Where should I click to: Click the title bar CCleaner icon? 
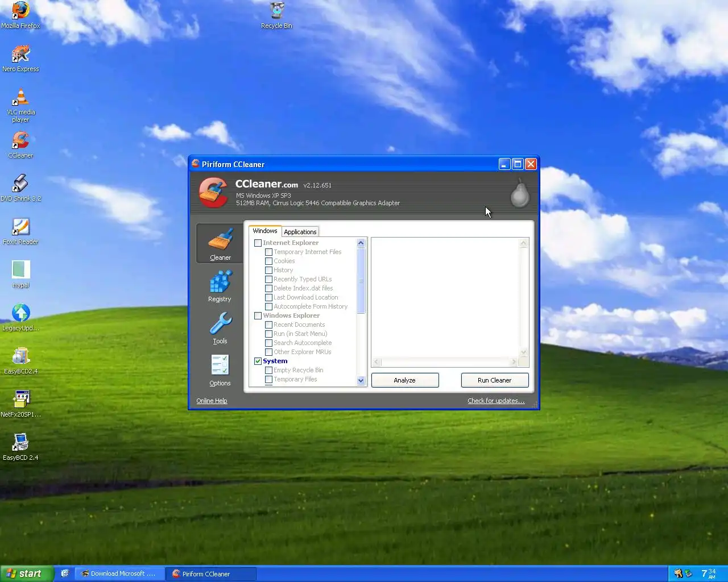click(x=195, y=164)
